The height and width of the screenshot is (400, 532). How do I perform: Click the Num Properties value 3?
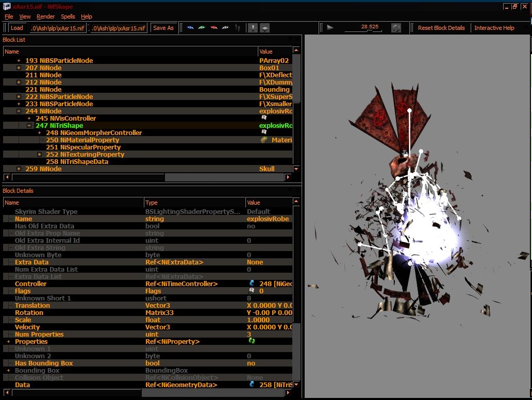click(249, 334)
